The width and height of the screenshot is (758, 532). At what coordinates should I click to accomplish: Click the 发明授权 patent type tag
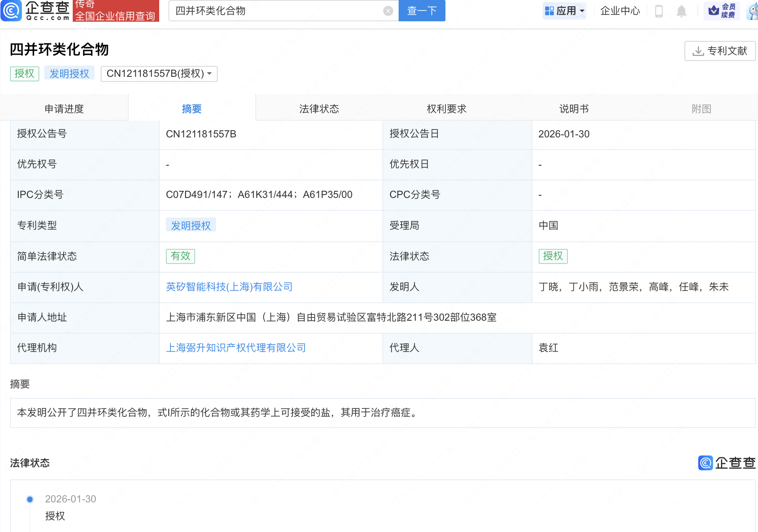(191, 225)
